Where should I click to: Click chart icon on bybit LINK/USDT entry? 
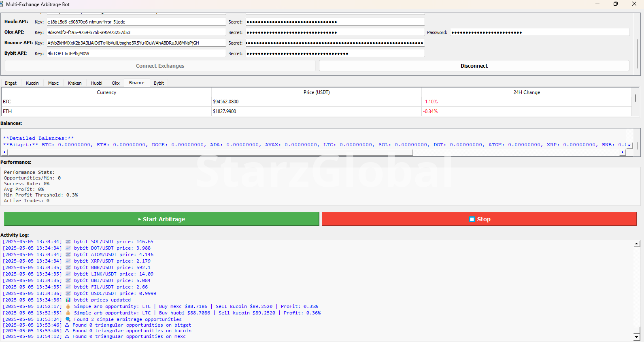click(x=68, y=274)
